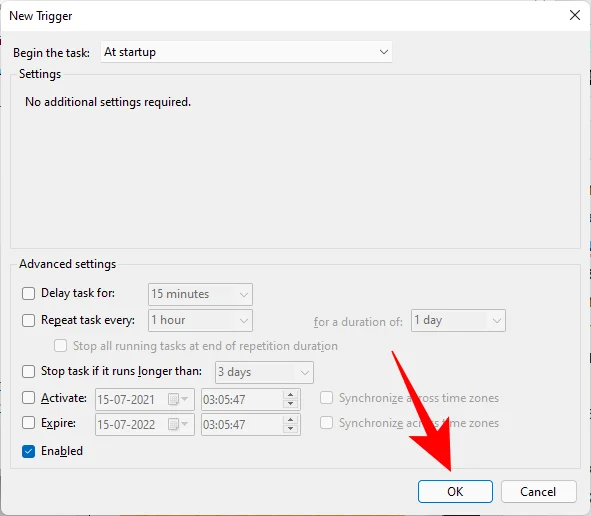Increase Activate time with the up spinner arrow
The height and width of the screenshot is (516, 591).
[x=290, y=395]
